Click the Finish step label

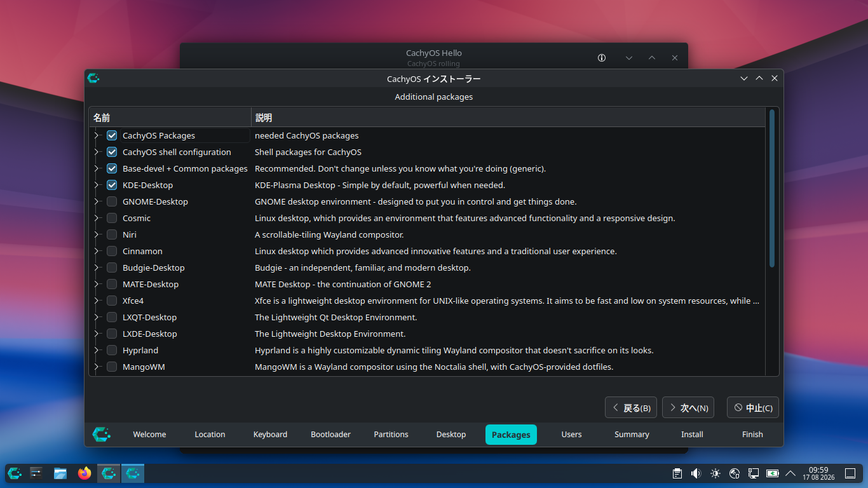(x=752, y=435)
